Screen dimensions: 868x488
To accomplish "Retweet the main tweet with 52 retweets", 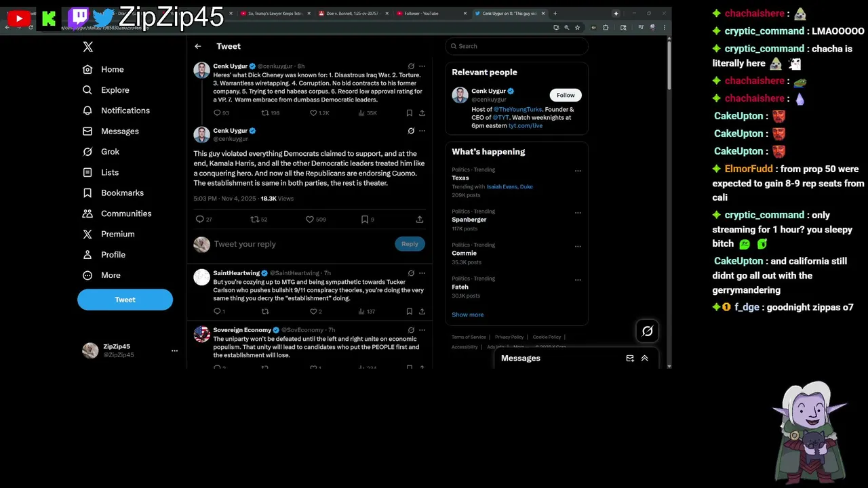I will pyautogui.click(x=259, y=220).
